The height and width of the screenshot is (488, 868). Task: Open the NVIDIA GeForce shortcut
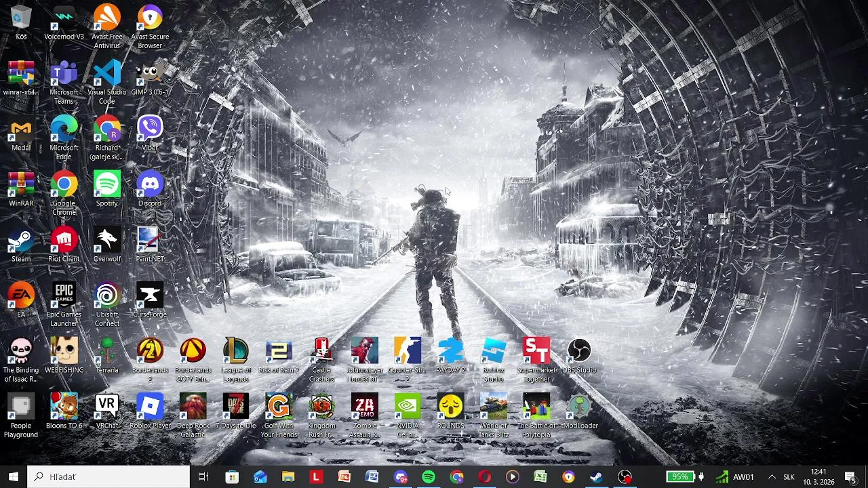click(x=408, y=415)
